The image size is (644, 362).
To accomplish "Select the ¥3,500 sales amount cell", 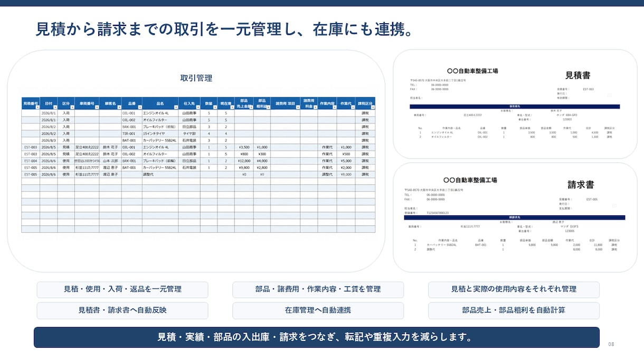I will click(244, 147).
